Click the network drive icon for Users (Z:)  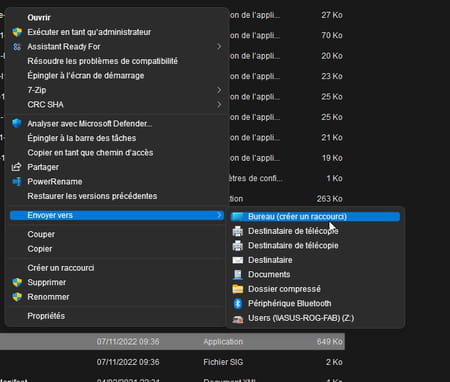[238, 318]
